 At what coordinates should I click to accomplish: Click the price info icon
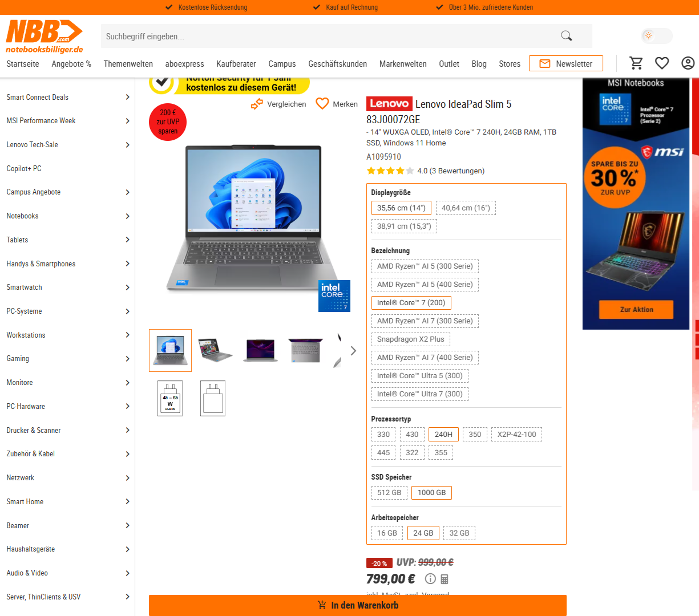coord(430,579)
